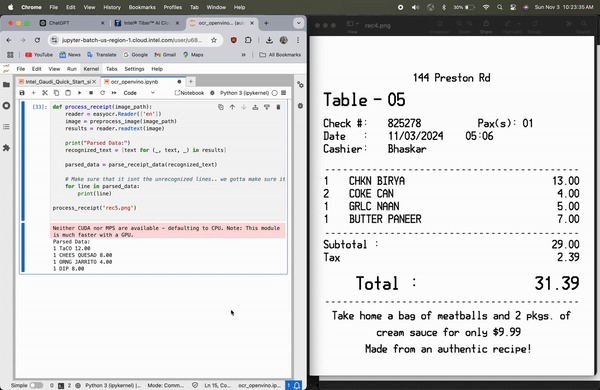The image size is (600, 390).
Task: Open the cell type Code dropdown
Action: 139,93
